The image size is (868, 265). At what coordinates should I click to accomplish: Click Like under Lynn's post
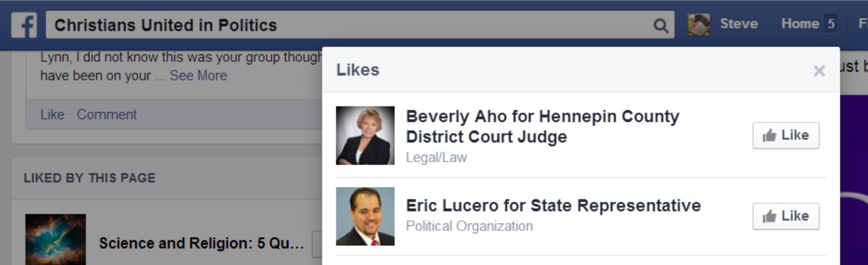[52, 115]
